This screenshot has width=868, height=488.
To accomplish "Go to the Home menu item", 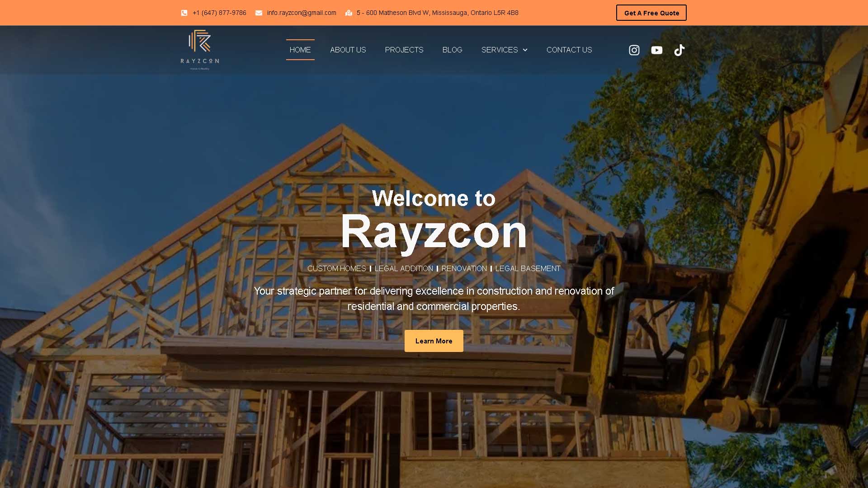I will [x=300, y=50].
